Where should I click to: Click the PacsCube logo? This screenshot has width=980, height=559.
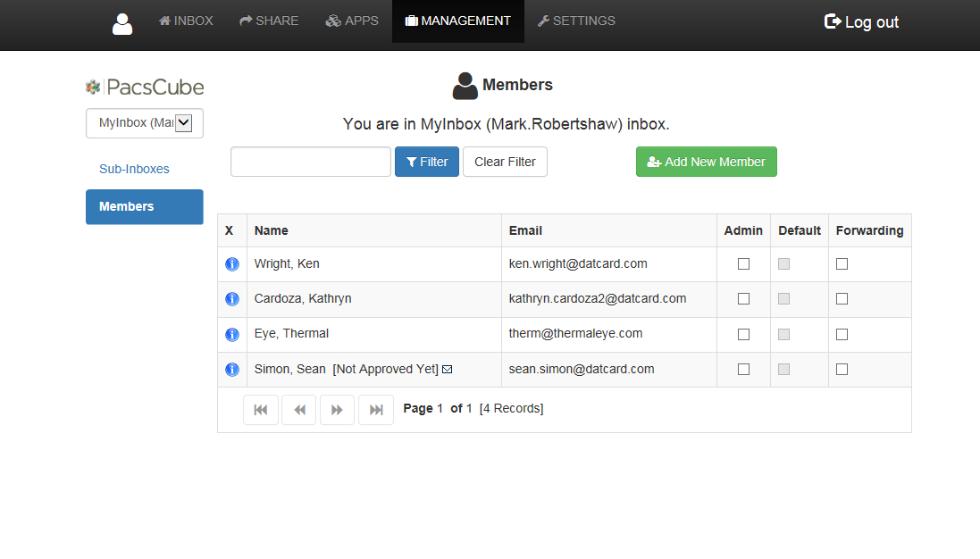(145, 88)
